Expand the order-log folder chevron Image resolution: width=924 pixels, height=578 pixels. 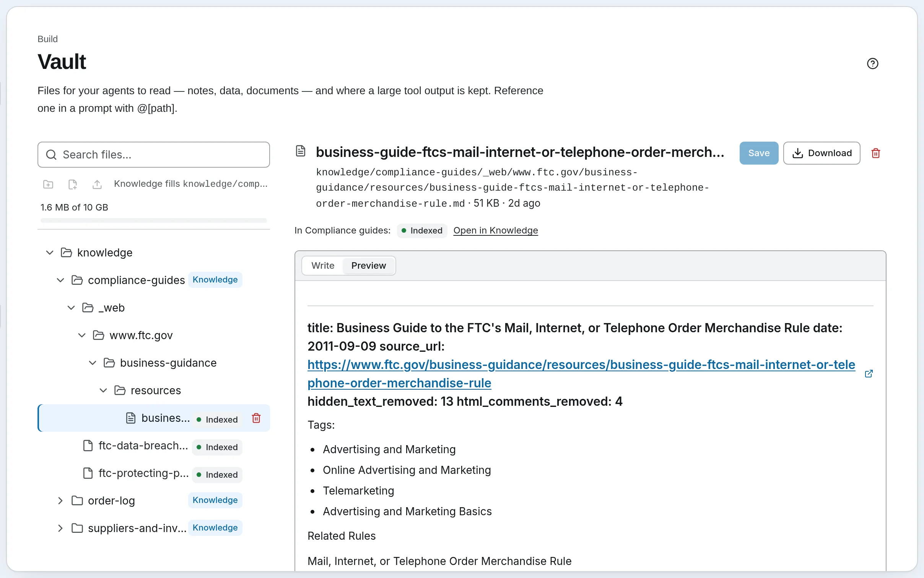60,501
